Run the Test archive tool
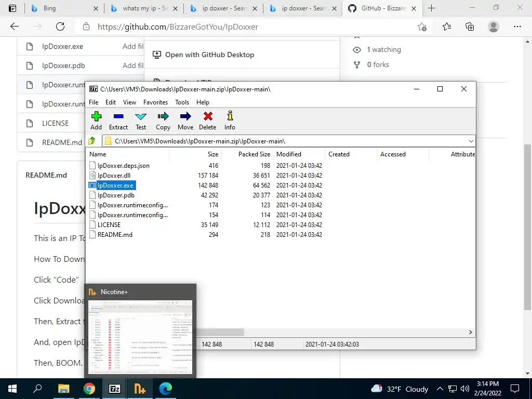 tap(141, 121)
